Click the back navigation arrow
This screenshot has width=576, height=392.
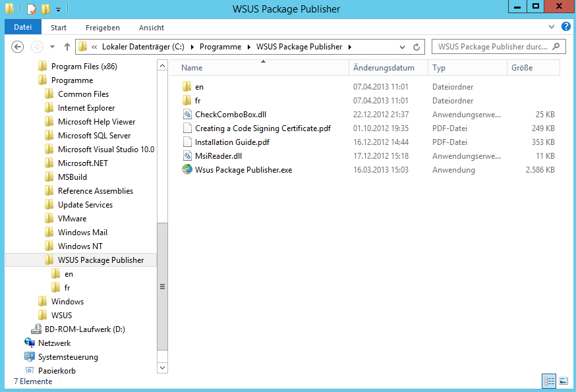[17, 47]
